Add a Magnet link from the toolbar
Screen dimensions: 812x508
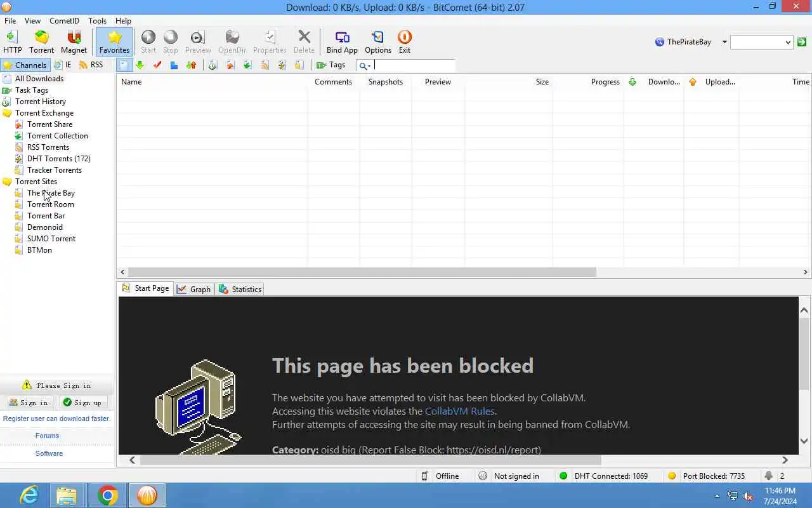(74, 42)
